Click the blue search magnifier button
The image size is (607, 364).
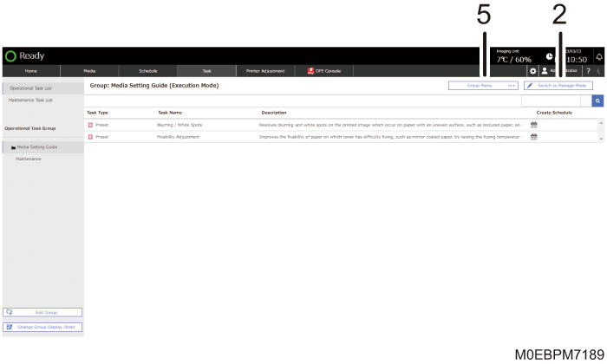[597, 101]
